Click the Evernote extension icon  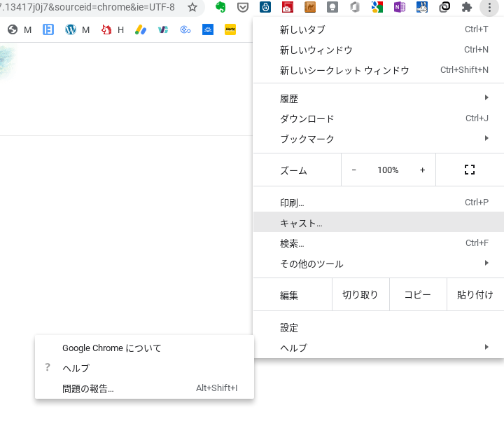[x=220, y=7]
